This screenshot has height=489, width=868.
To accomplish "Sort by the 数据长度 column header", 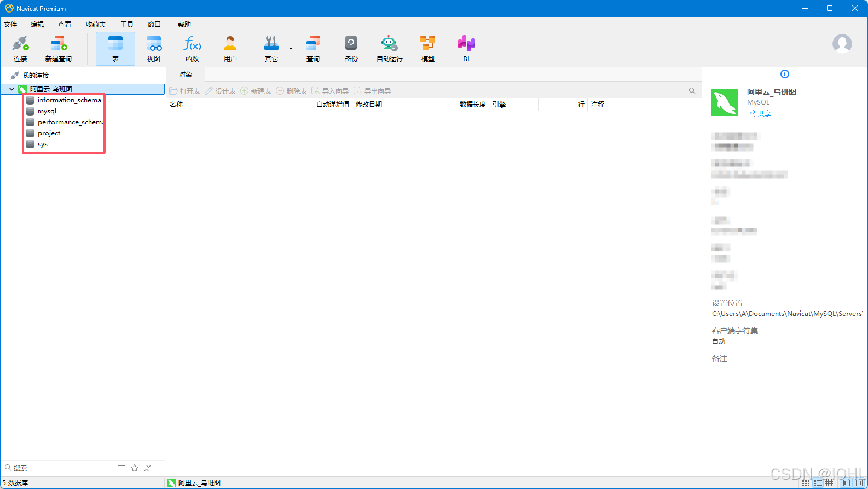I will 459,104.
